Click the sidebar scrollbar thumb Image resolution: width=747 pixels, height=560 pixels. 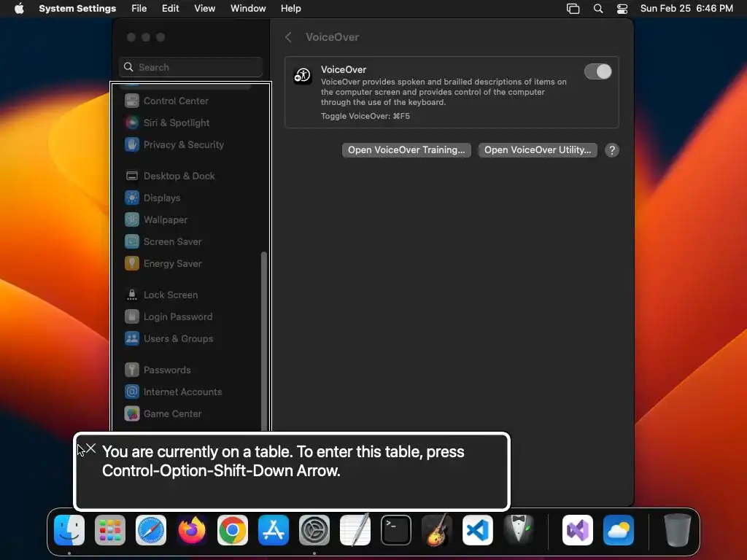coord(264,341)
